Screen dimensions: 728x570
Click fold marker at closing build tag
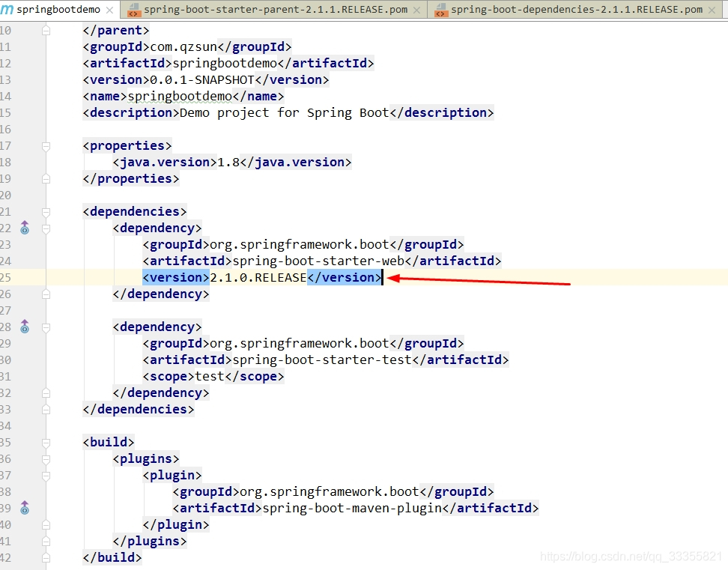(x=46, y=557)
